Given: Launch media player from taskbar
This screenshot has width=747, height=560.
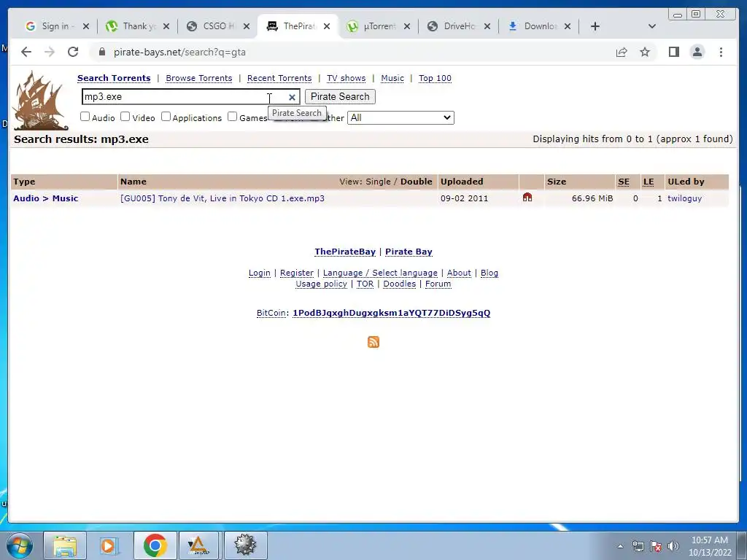Looking at the screenshot, I should [109, 545].
